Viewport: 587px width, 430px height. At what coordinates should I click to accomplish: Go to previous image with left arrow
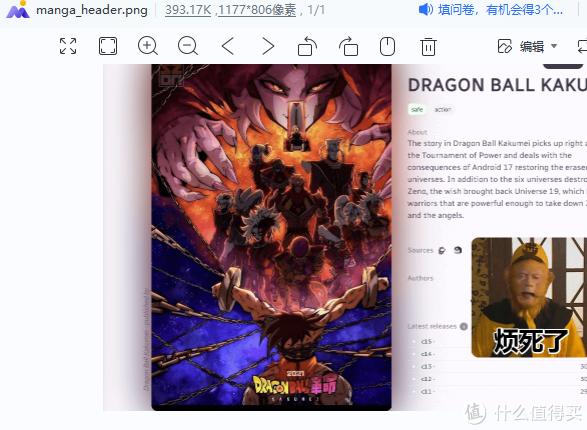(x=228, y=46)
